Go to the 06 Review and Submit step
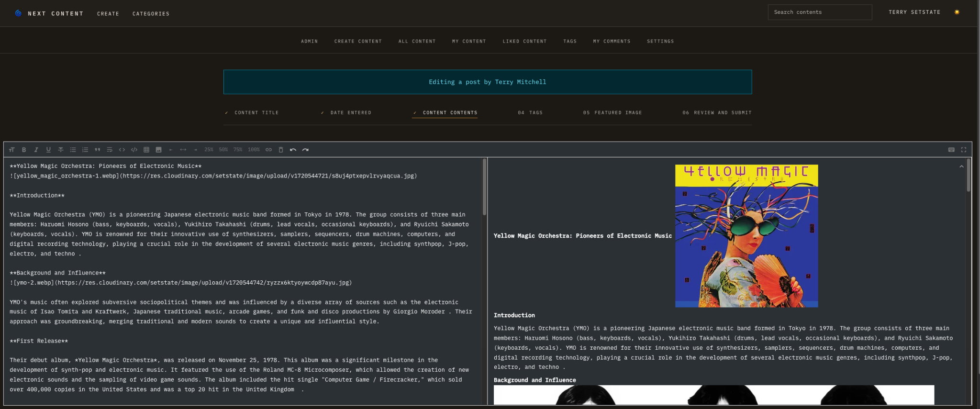This screenshot has width=980, height=409. point(717,113)
